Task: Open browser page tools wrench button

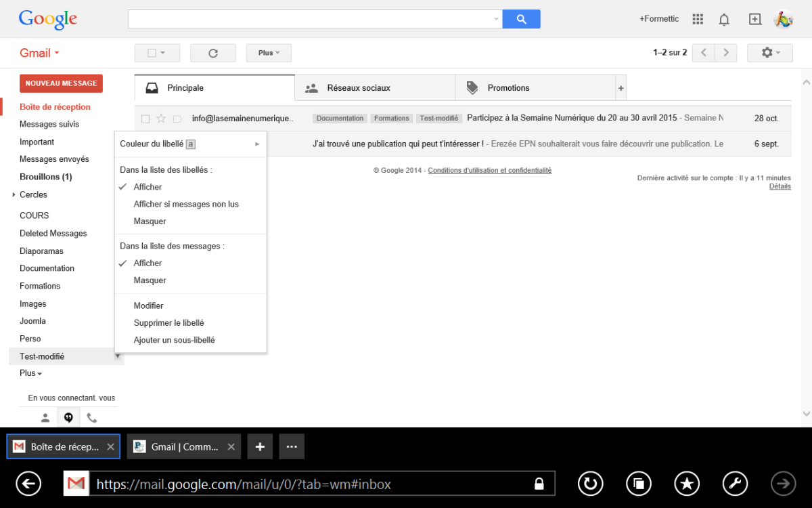Action: click(736, 484)
